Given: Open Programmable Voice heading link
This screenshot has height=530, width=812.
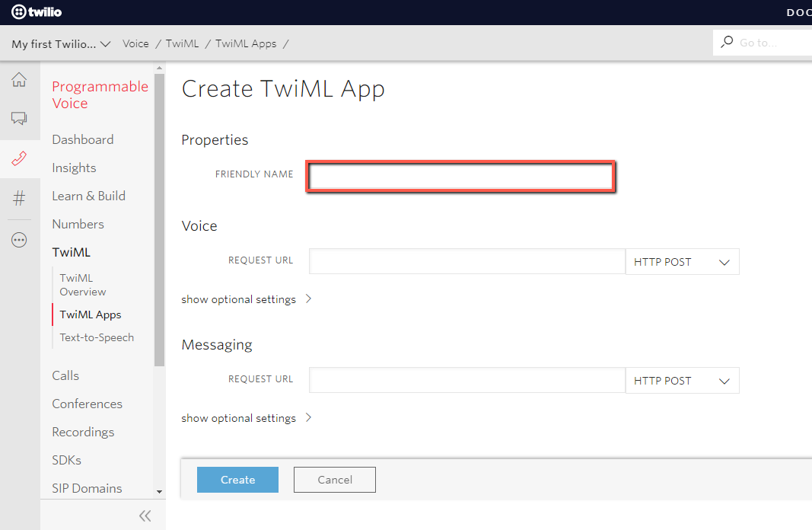Looking at the screenshot, I should click(x=100, y=94).
